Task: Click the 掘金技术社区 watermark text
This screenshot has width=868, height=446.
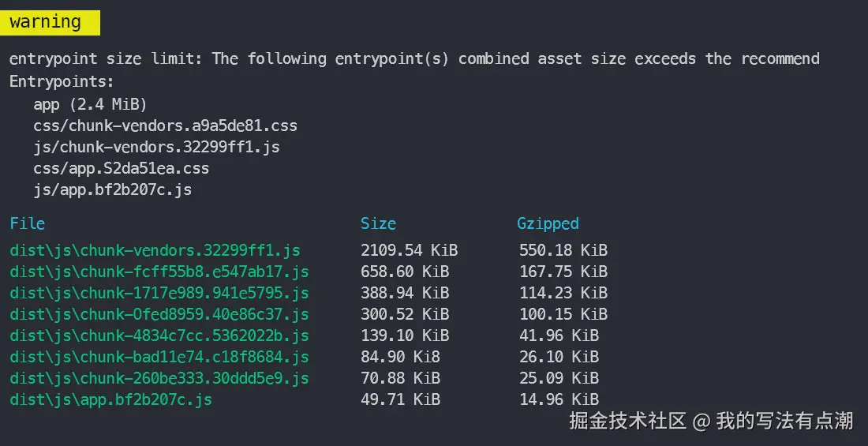Action: (x=627, y=421)
